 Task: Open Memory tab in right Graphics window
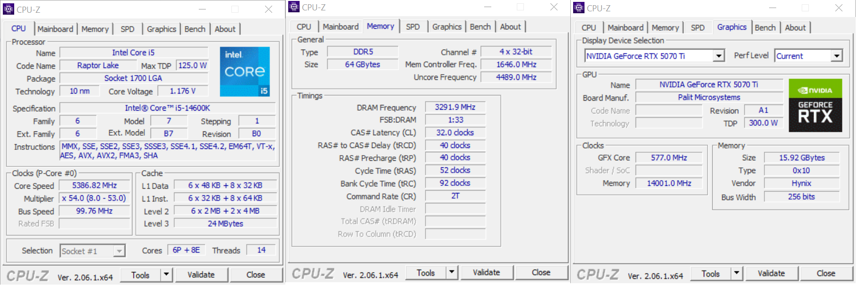[x=665, y=27]
